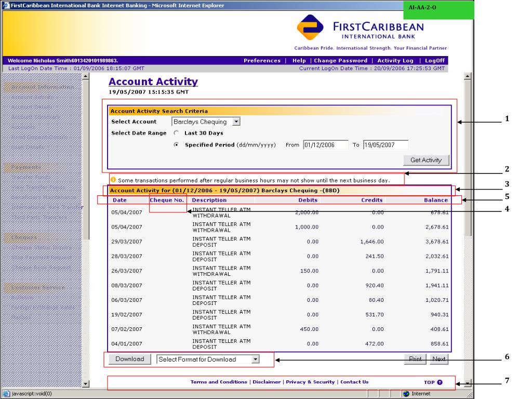Open Select Format for Download dropdown

[208, 360]
